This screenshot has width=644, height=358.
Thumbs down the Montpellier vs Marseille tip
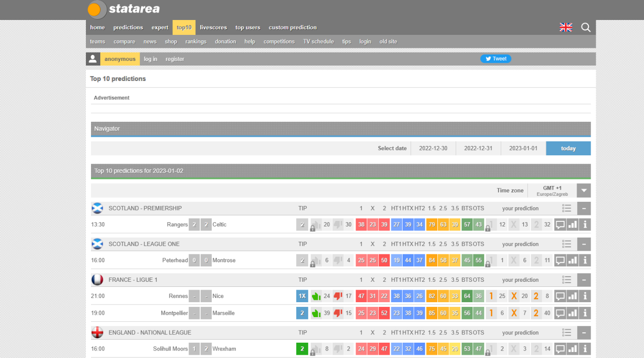[x=338, y=313]
